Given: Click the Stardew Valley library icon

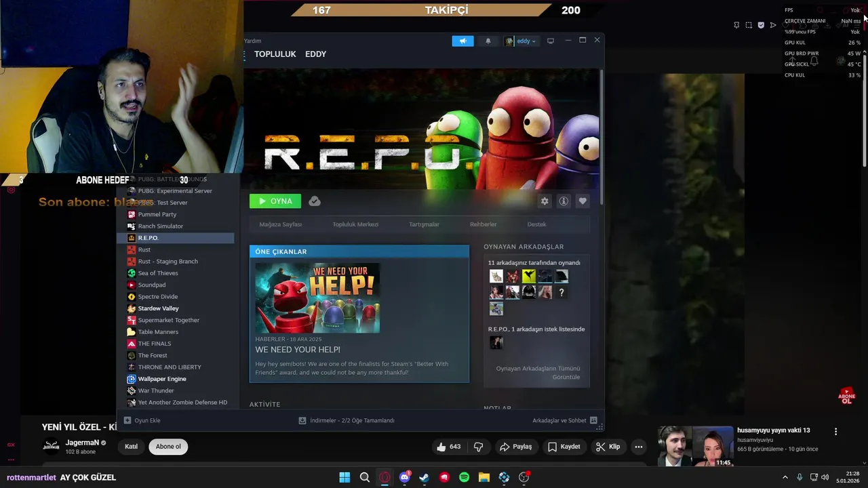Looking at the screenshot, I should pyautogui.click(x=132, y=308).
